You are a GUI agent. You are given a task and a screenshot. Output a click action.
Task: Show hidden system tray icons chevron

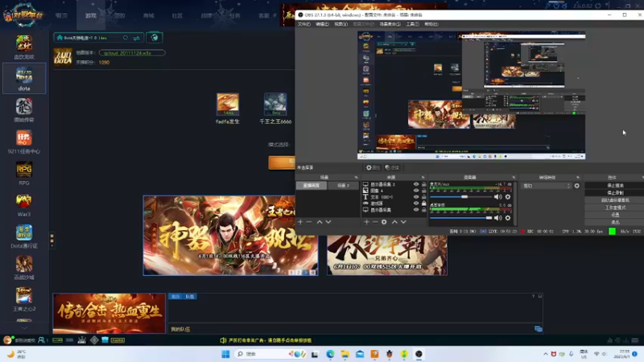pos(546,354)
